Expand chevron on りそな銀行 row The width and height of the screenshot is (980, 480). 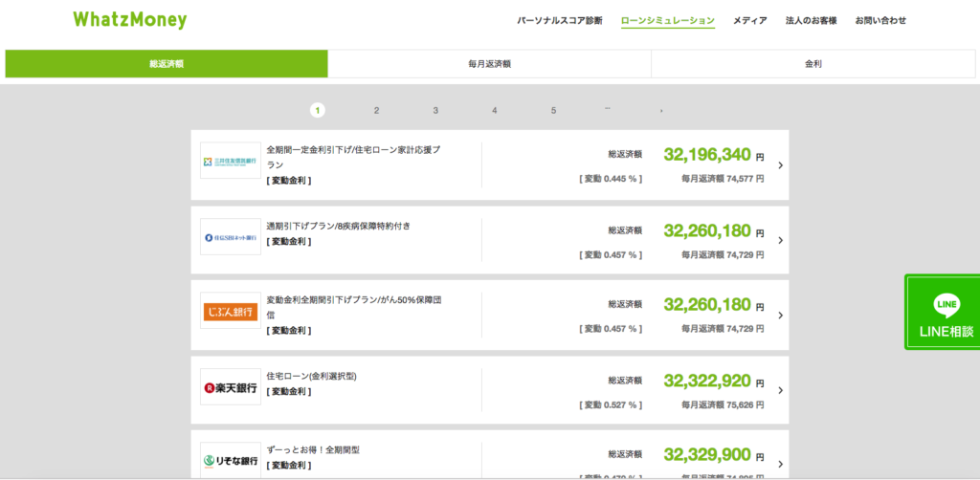click(781, 464)
